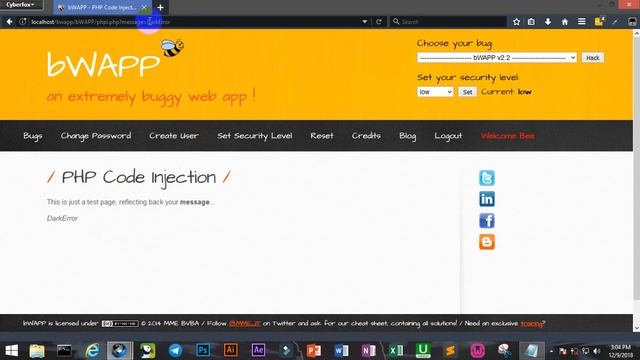Click the LinkedIn icon in the sidebar

487,199
